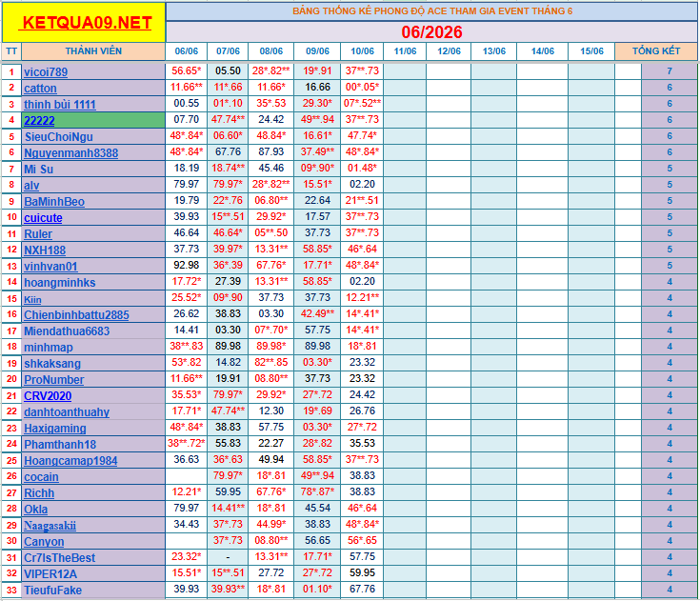This screenshot has width=700, height=601.
Task: Select cell 49**.94 in 22222 row
Action: coord(317,119)
